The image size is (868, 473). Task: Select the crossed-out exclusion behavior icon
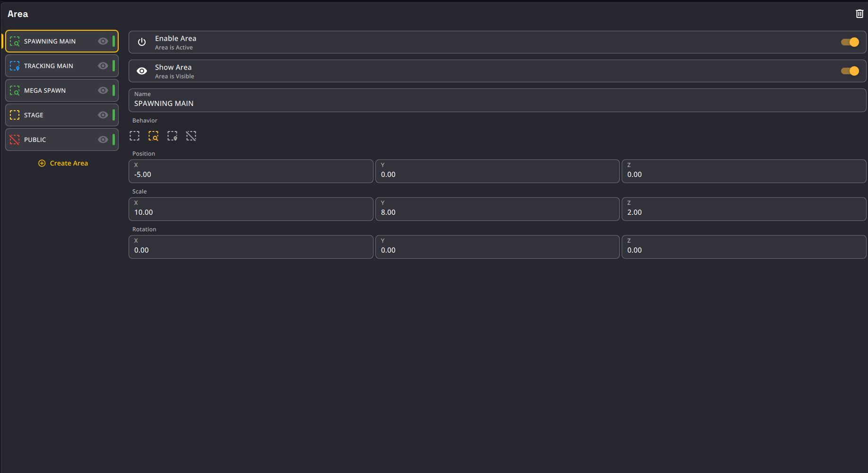(191, 136)
